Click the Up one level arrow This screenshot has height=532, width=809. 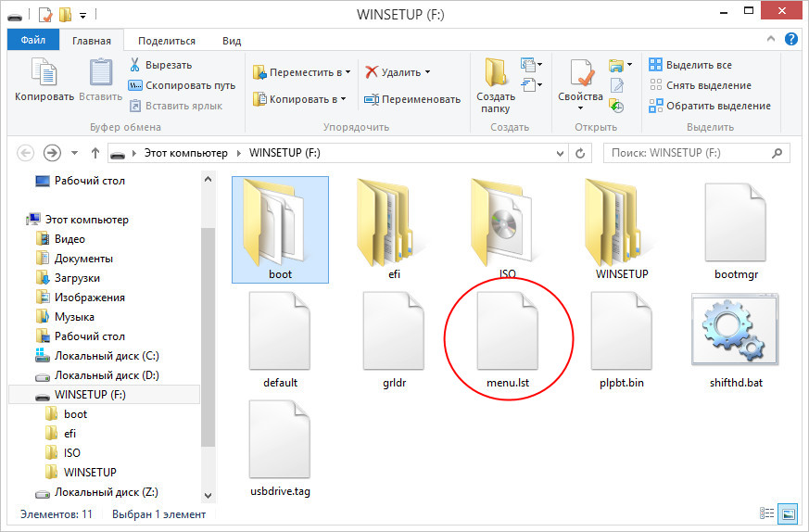click(95, 153)
